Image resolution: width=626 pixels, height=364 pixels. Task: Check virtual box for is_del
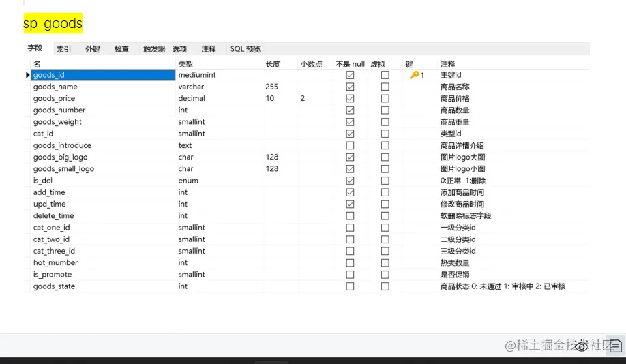385,181
